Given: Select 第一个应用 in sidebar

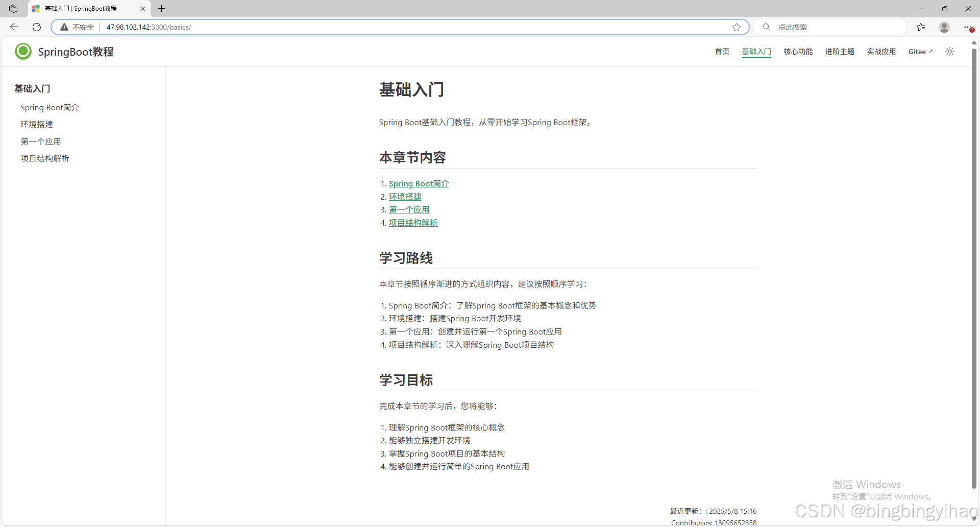Looking at the screenshot, I should tap(41, 141).
